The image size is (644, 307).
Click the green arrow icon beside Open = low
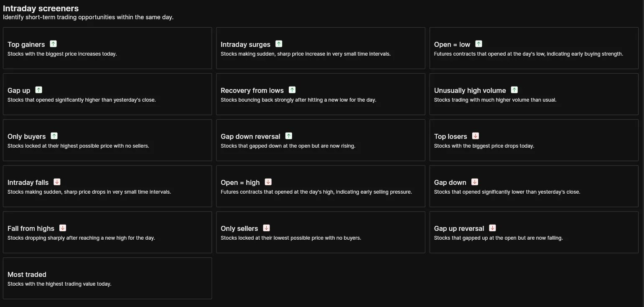point(479,44)
